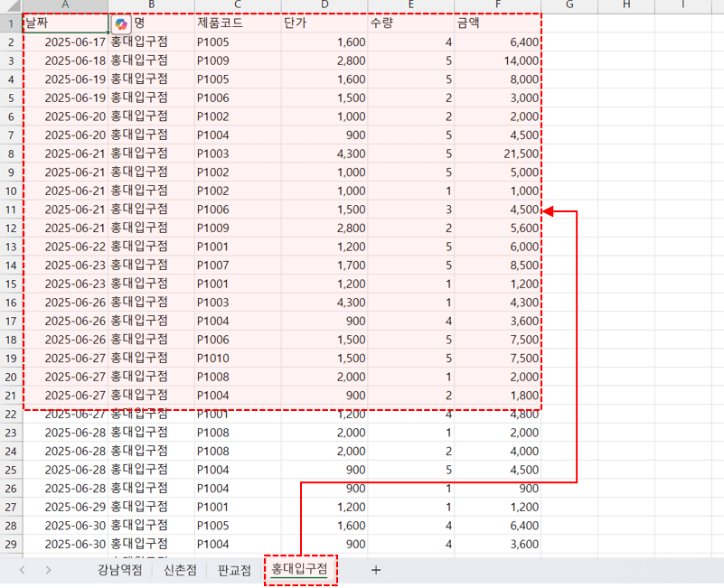Image resolution: width=724 pixels, height=588 pixels.
Task: Select the 판교점 sheet tab
Action: click(x=234, y=570)
